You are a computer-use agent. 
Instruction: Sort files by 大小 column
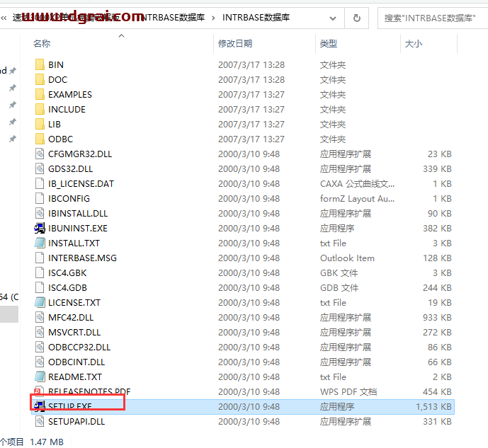(x=414, y=43)
